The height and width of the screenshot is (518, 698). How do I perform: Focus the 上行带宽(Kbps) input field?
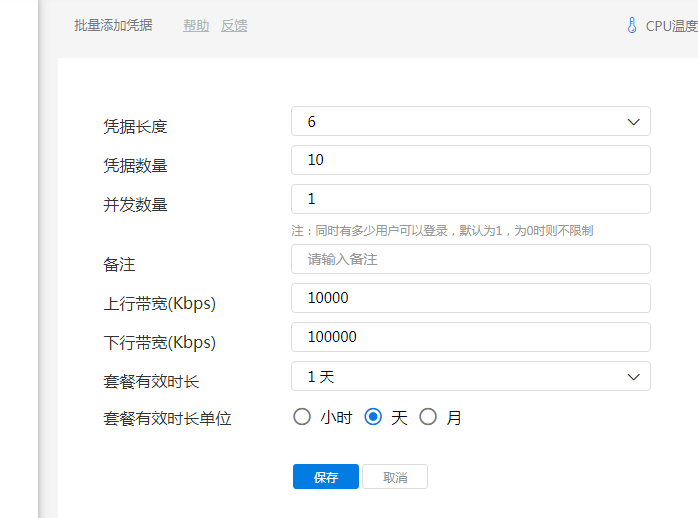coord(470,298)
